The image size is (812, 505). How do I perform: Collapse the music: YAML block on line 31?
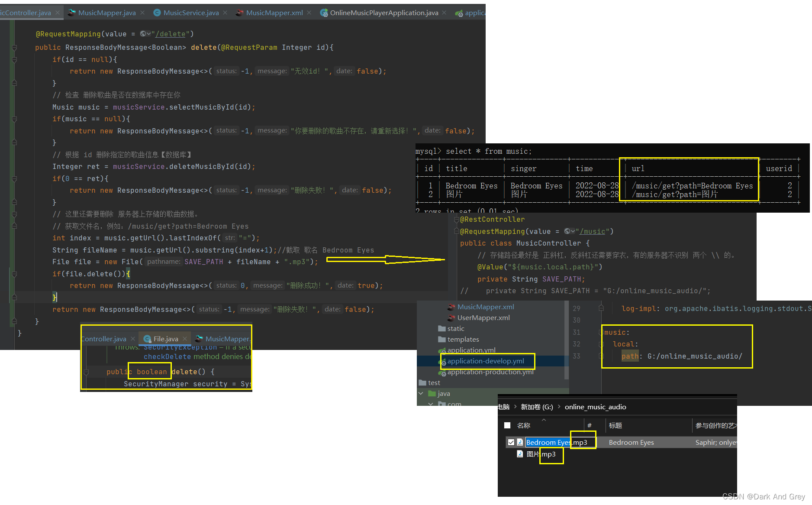click(601, 332)
